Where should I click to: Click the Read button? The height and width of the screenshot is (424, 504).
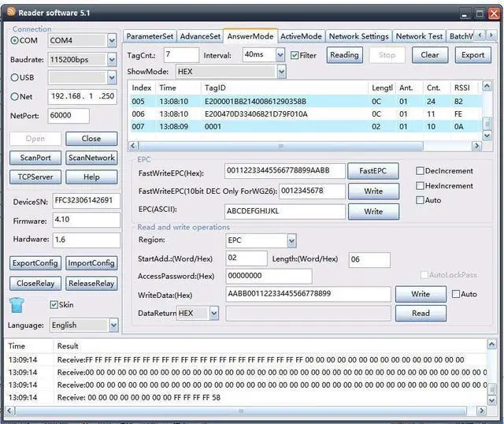[421, 313]
